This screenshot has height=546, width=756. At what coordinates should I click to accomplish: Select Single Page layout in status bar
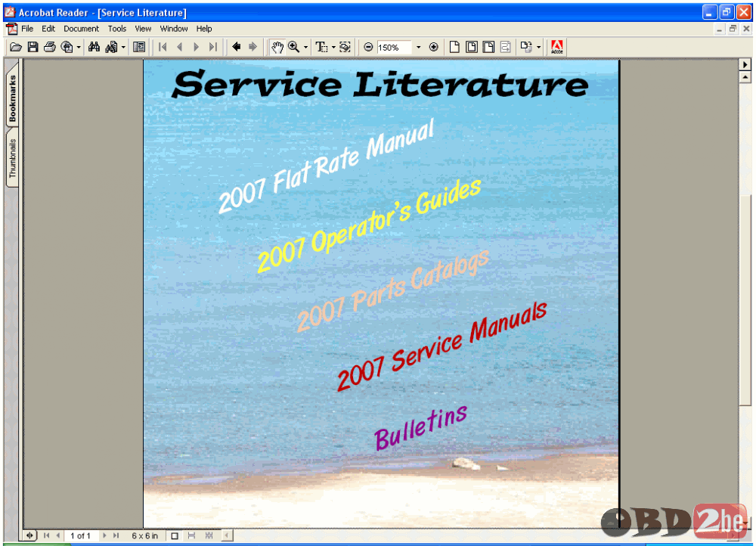tap(175, 536)
